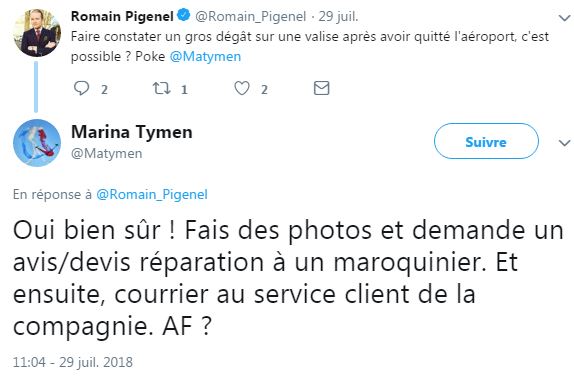574x377 pixels.
Task: Click the reply text starting Oui bien sûr
Action: 288,277
